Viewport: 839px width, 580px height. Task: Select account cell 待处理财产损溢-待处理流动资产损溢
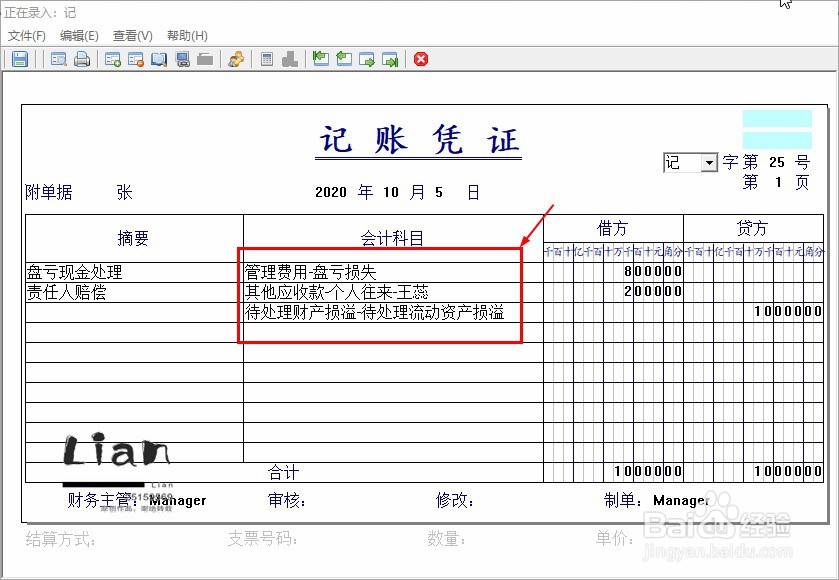coord(393,312)
